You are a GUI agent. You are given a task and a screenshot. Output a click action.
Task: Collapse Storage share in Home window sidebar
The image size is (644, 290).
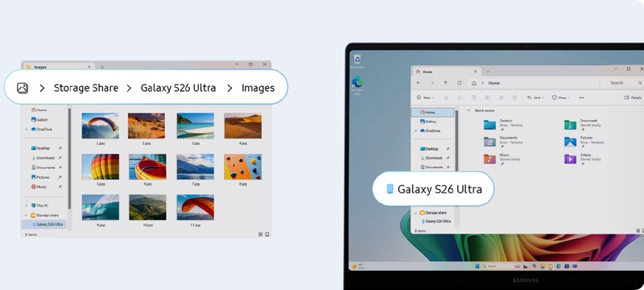[415, 213]
